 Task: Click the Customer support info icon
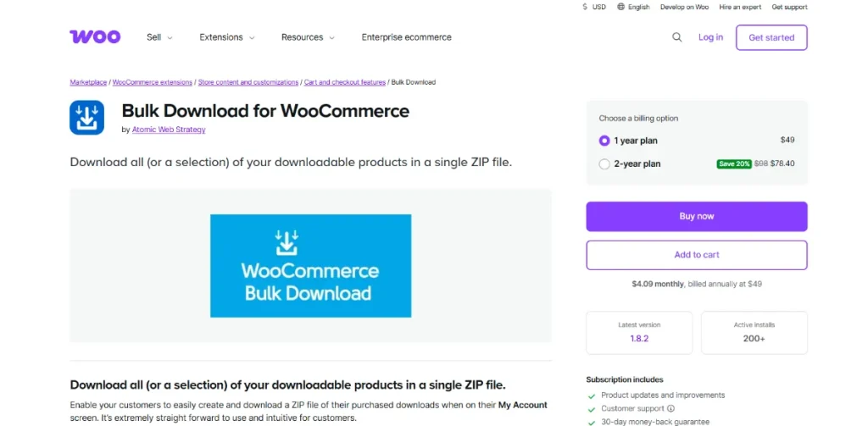670,408
